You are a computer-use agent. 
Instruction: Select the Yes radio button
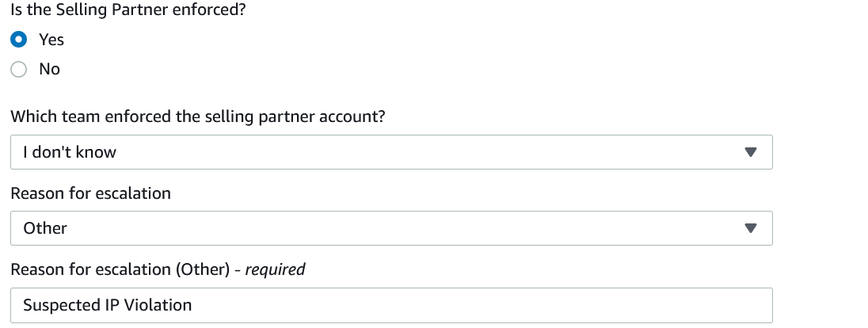pos(19,39)
